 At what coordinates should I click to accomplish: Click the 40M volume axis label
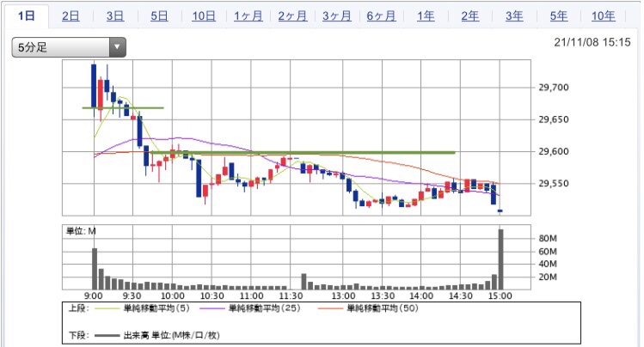click(548, 265)
